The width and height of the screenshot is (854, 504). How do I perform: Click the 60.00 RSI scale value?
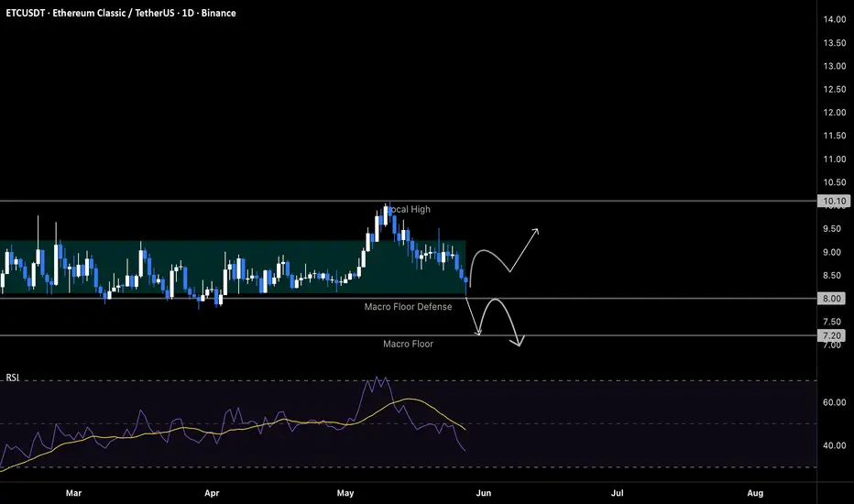click(835, 402)
